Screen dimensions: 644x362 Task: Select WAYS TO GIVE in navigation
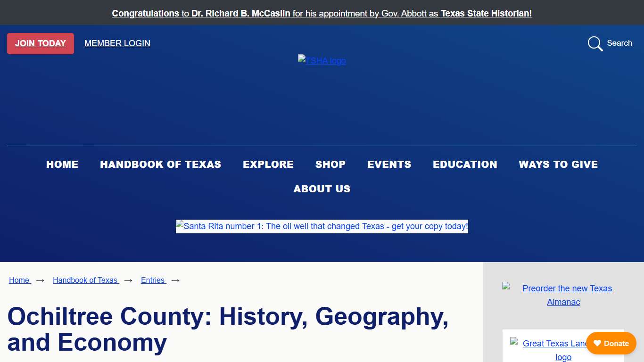click(x=558, y=165)
